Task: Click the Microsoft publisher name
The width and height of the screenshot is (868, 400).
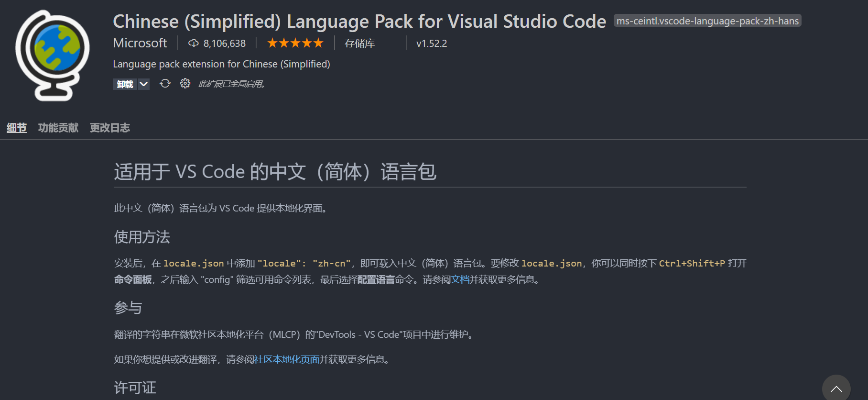Action: tap(140, 44)
